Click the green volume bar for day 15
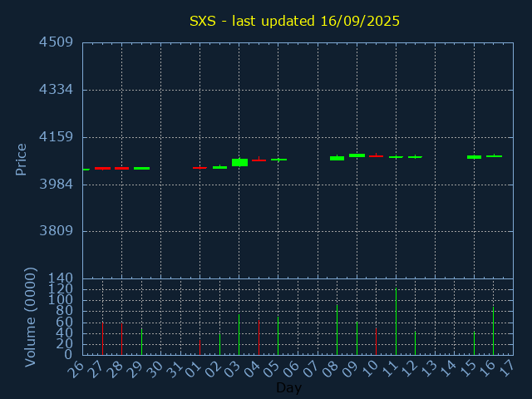 click(x=474, y=343)
